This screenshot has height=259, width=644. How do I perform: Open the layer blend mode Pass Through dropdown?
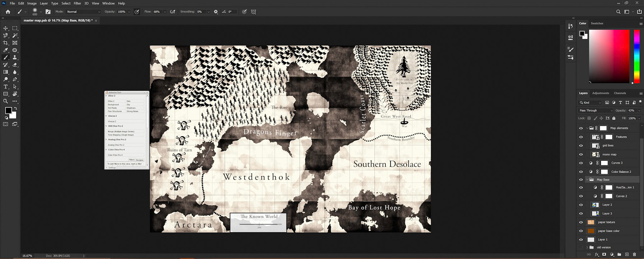596,110
